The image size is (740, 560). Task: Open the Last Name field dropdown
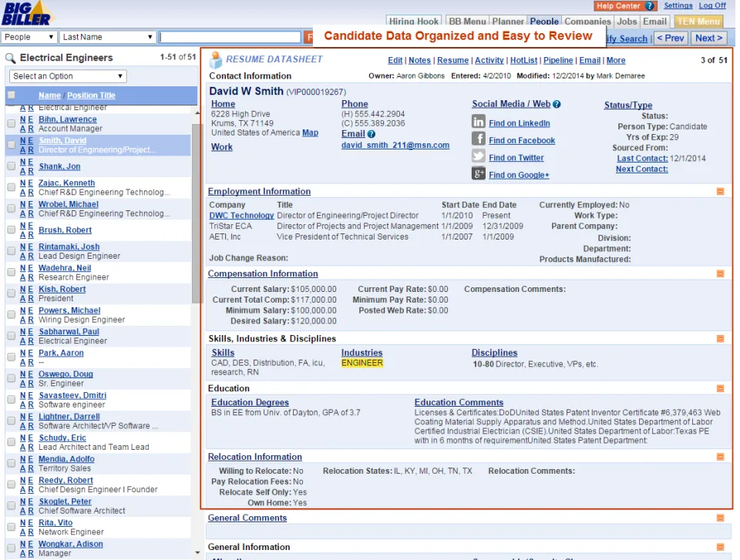[108, 37]
